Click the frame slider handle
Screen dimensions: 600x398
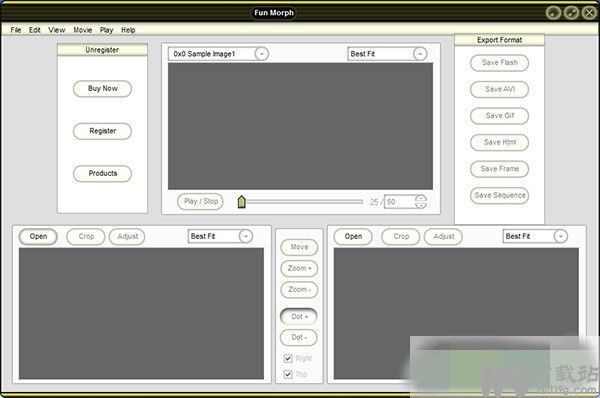point(241,202)
